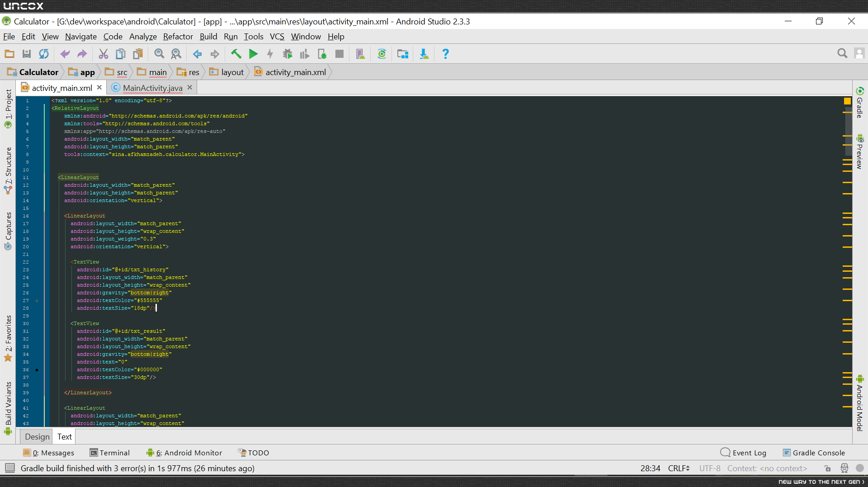Open the Refactor menu
This screenshot has height=487, width=868.
tap(178, 37)
